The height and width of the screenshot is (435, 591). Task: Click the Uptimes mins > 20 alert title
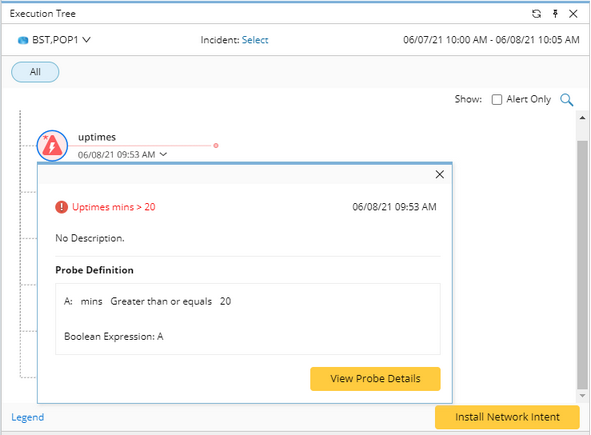(113, 207)
